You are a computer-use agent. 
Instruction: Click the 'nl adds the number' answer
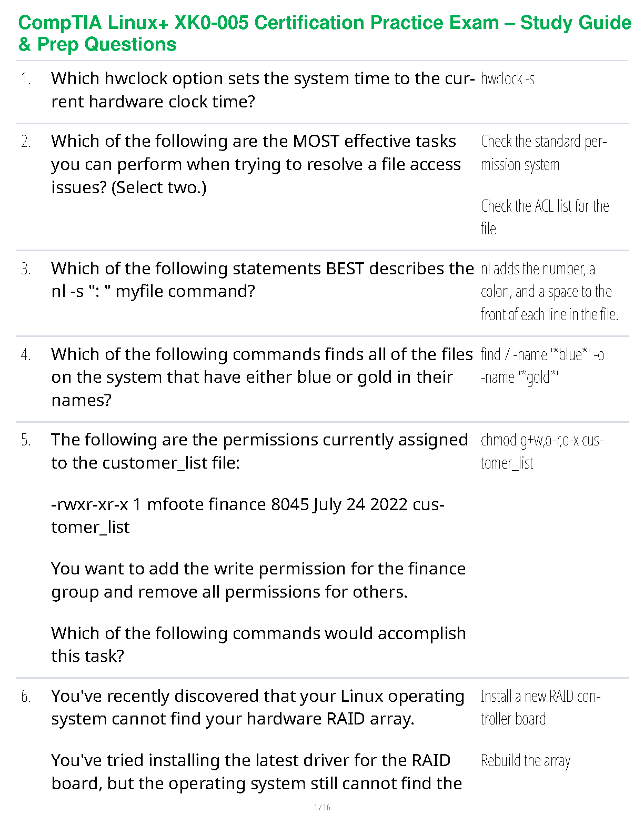coord(549,292)
